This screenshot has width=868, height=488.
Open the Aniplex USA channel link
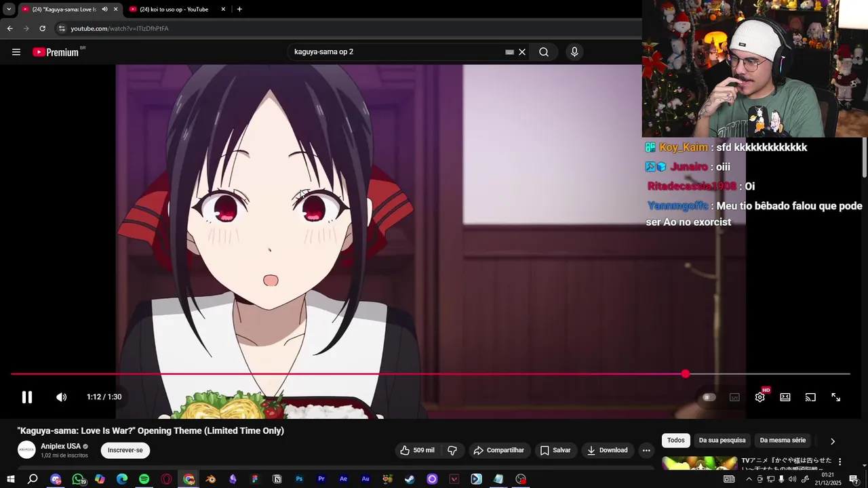click(x=60, y=446)
